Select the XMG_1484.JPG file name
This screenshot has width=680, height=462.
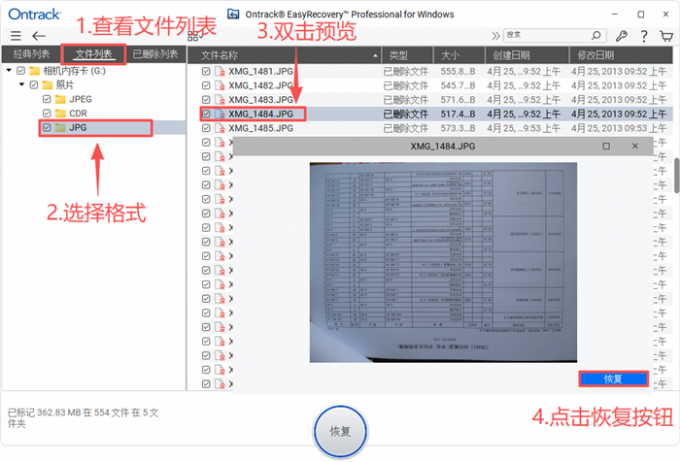point(261,114)
